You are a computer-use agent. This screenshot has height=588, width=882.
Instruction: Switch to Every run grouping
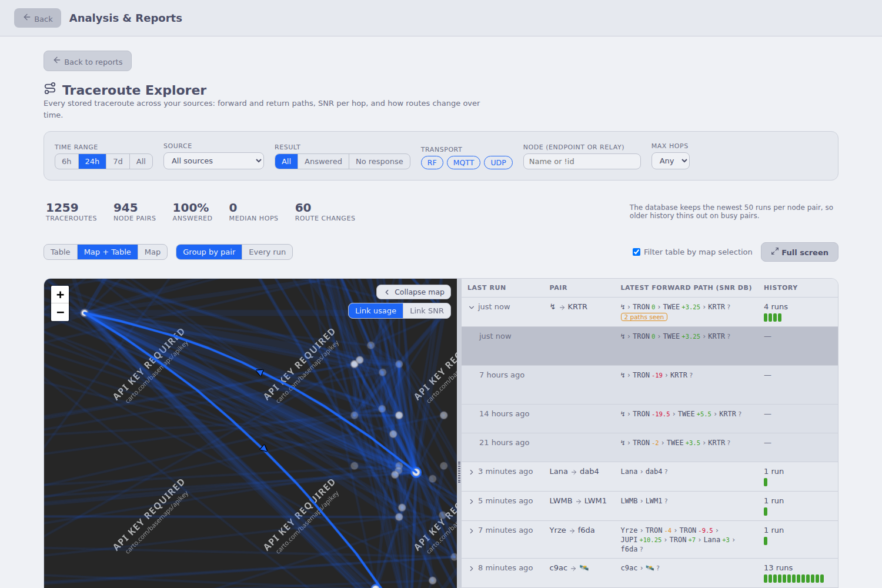click(x=268, y=252)
